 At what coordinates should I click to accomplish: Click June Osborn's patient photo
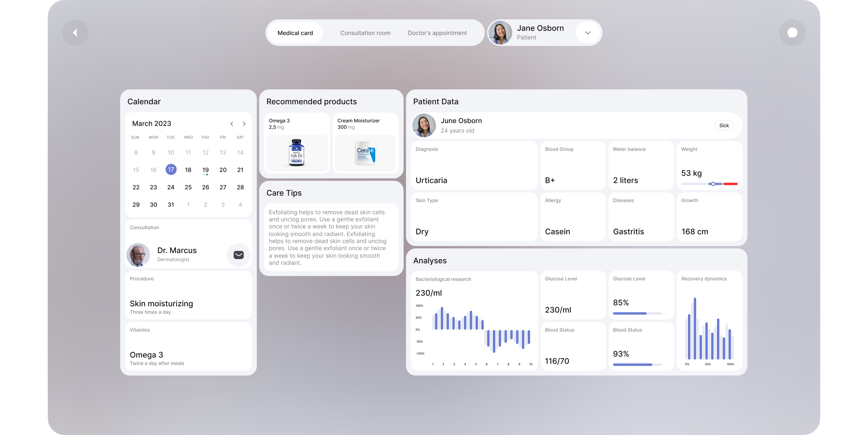(424, 125)
